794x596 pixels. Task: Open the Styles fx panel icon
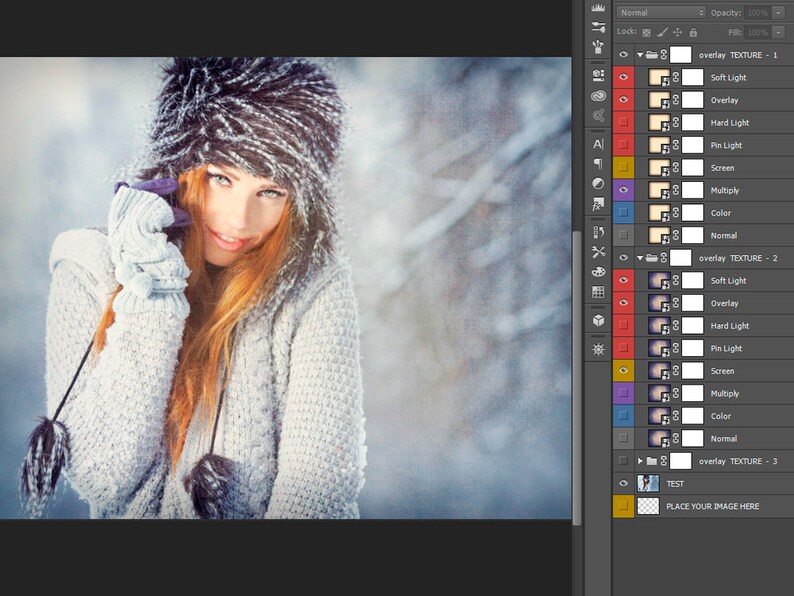[598, 204]
